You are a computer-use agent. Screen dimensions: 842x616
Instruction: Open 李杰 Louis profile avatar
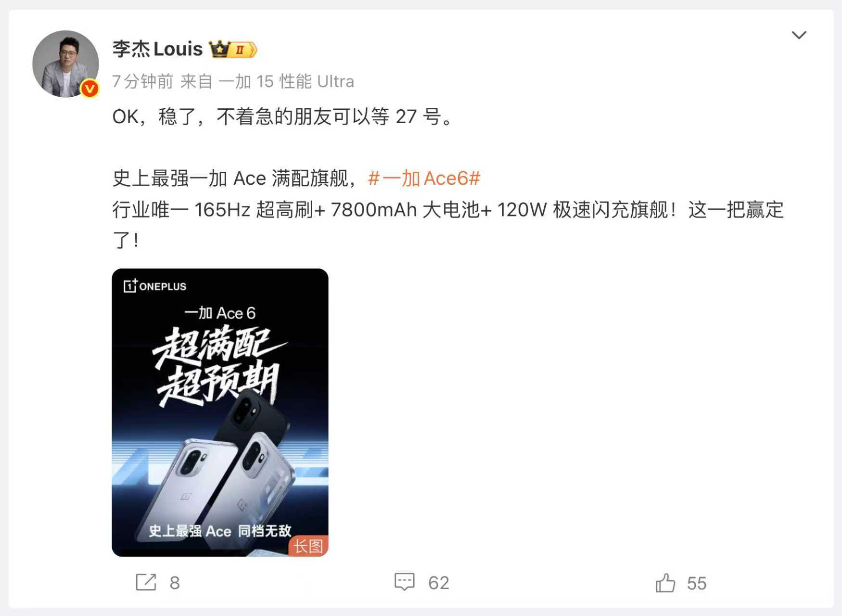65,64
